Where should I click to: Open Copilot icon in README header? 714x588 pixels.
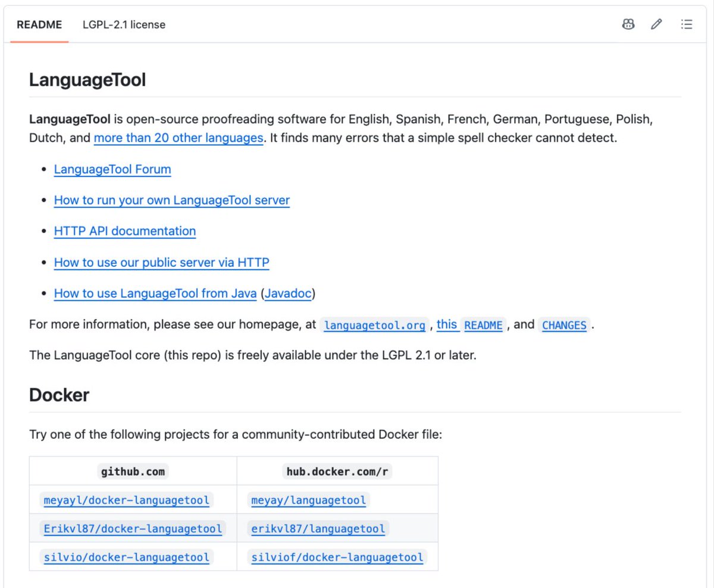tap(628, 24)
